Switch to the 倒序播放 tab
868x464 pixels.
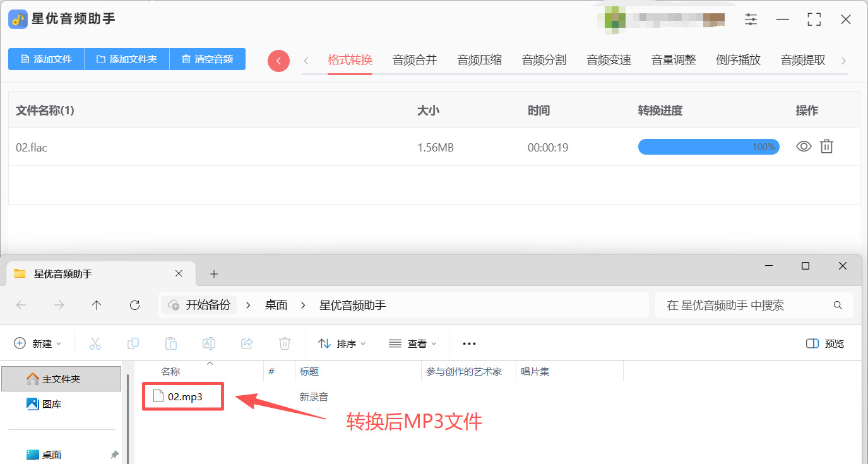coord(738,60)
